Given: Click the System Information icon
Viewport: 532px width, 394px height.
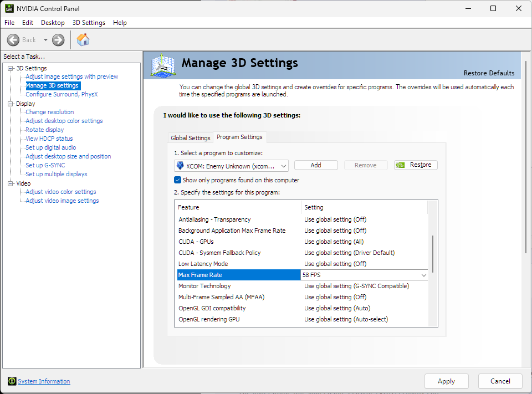Looking at the screenshot, I should click(12, 381).
